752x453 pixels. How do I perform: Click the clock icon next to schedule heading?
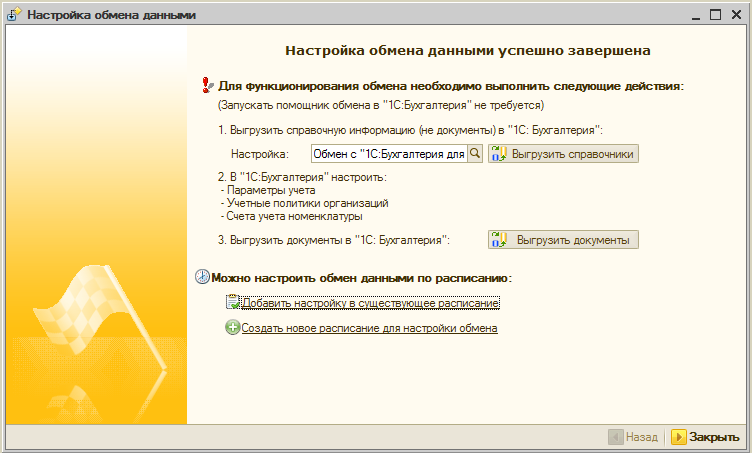tap(202, 277)
